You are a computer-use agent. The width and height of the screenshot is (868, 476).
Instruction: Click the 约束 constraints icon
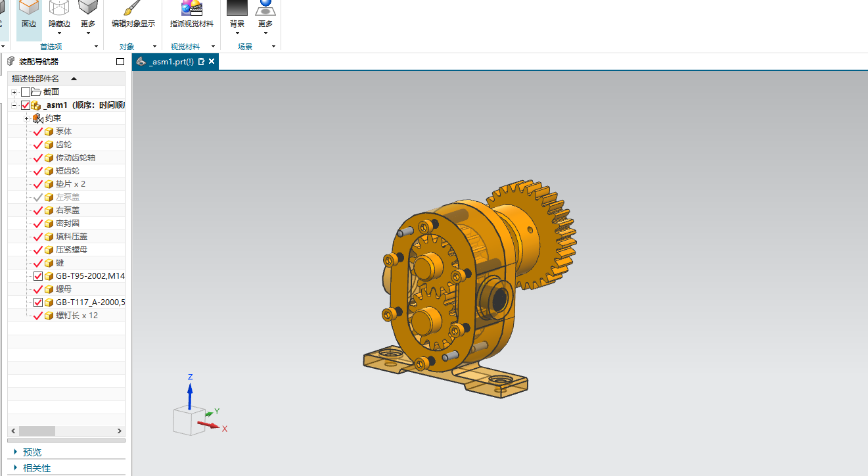pos(37,118)
